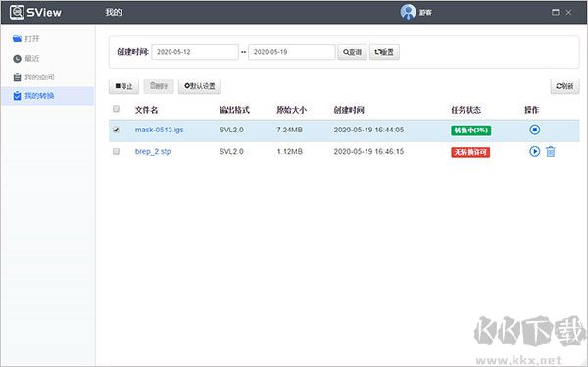
Task: Toggle the select-all checkbox in table header
Action: coord(116,109)
